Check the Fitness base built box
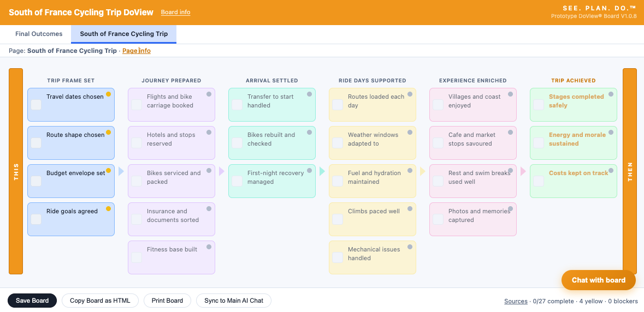Image resolution: width=644 pixels, height=312 pixels. point(137,257)
